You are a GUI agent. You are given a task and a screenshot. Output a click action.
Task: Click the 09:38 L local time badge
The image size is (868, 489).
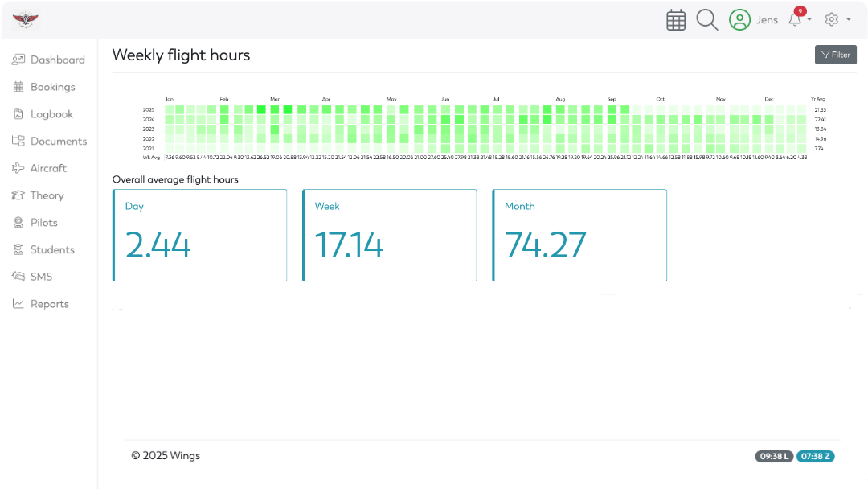[774, 456]
